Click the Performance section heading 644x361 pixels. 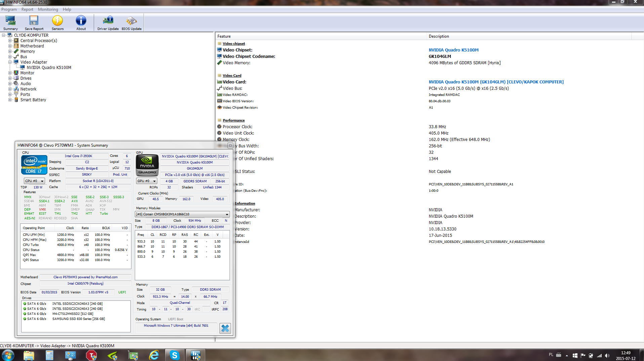tap(234, 120)
